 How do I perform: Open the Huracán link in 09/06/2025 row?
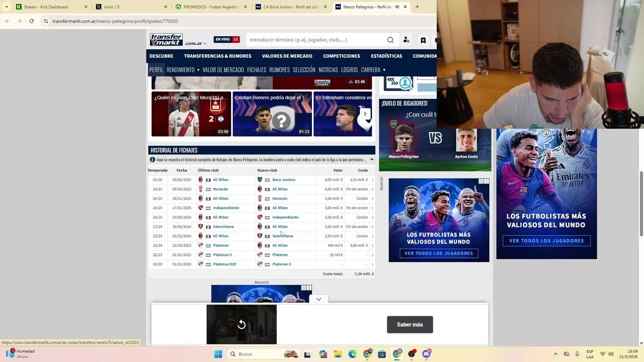220,189
